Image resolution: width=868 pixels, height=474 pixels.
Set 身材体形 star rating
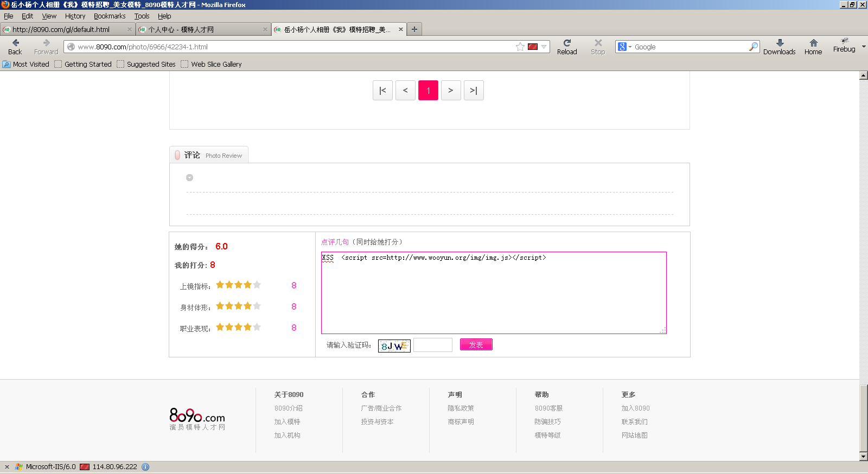pos(239,306)
